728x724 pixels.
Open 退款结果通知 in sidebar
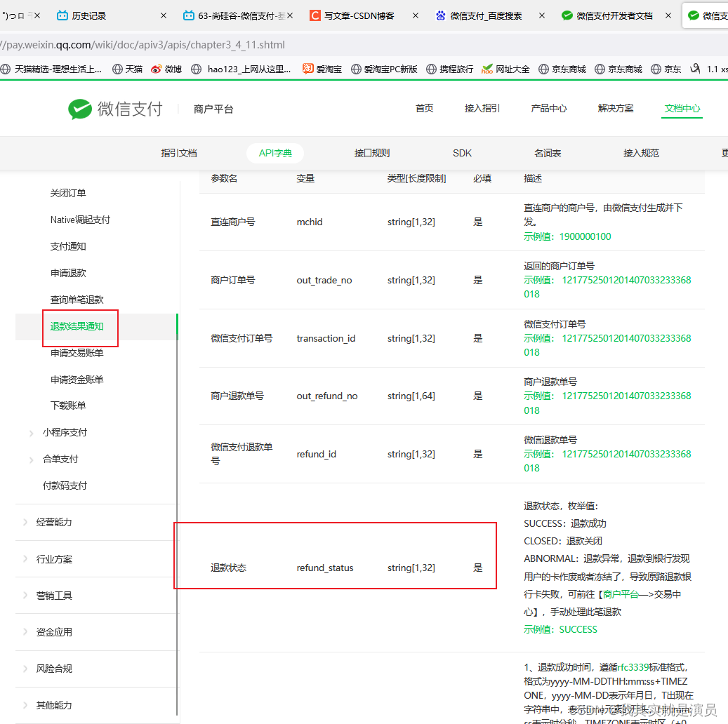point(77,326)
